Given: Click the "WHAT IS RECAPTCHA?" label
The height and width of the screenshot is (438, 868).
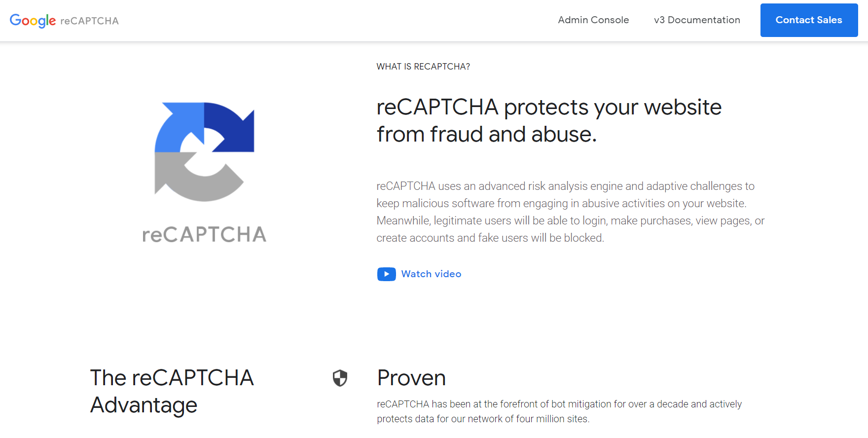Looking at the screenshot, I should [x=423, y=67].
